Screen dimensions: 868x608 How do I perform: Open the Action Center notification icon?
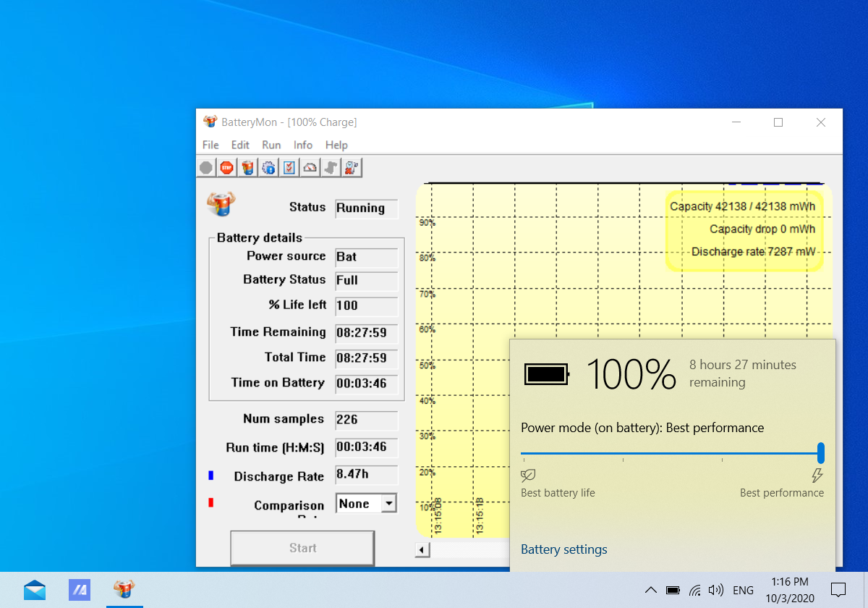[838, 590]
